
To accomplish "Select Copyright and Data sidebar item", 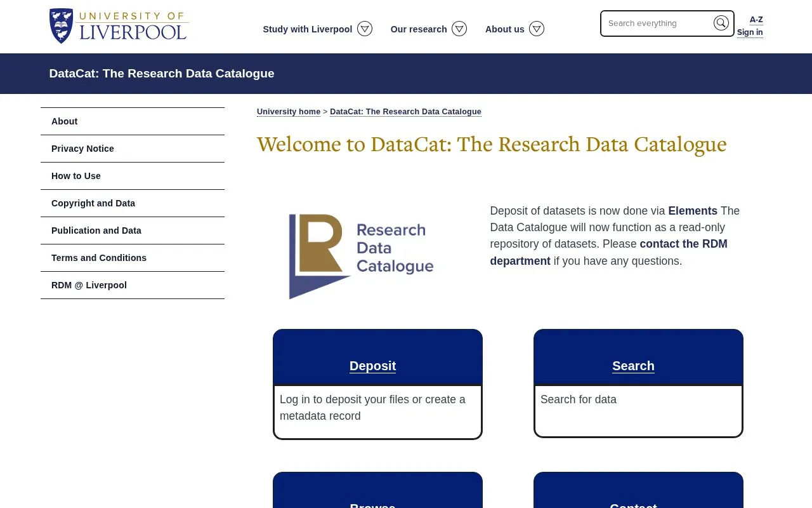I will tap(133, 203).
